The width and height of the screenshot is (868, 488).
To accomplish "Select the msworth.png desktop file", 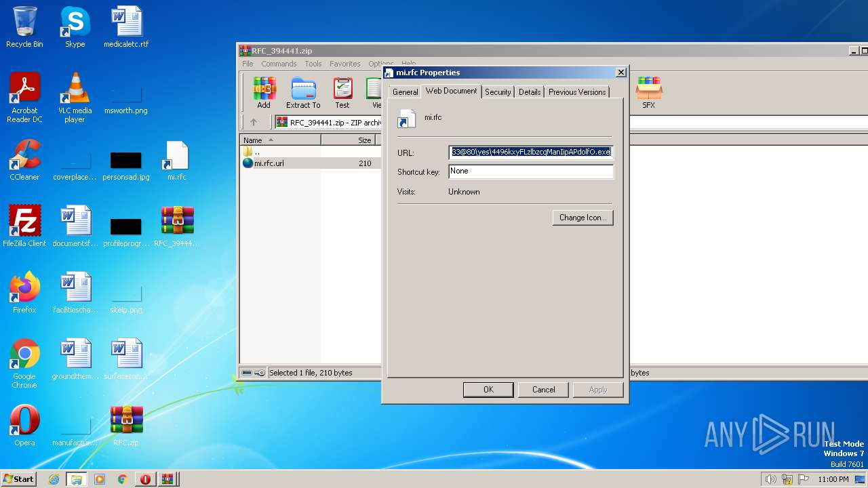I will 126,98.
